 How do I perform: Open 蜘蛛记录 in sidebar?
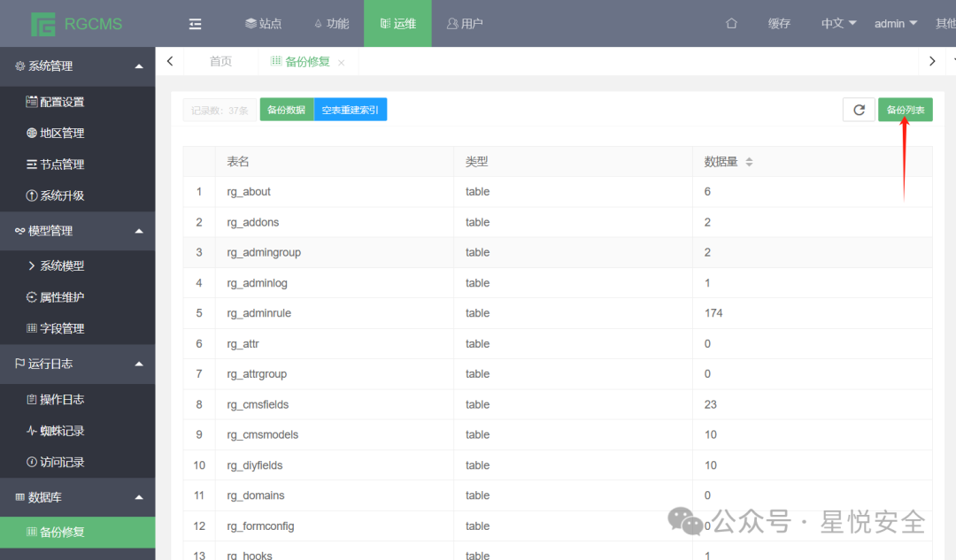click(x=77, y=431)
